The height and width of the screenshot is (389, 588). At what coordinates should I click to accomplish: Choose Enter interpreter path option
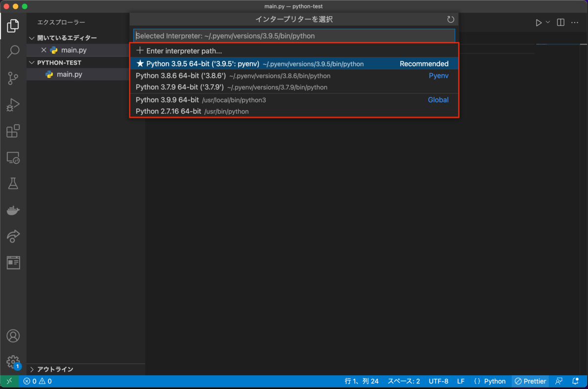point(294,51)
